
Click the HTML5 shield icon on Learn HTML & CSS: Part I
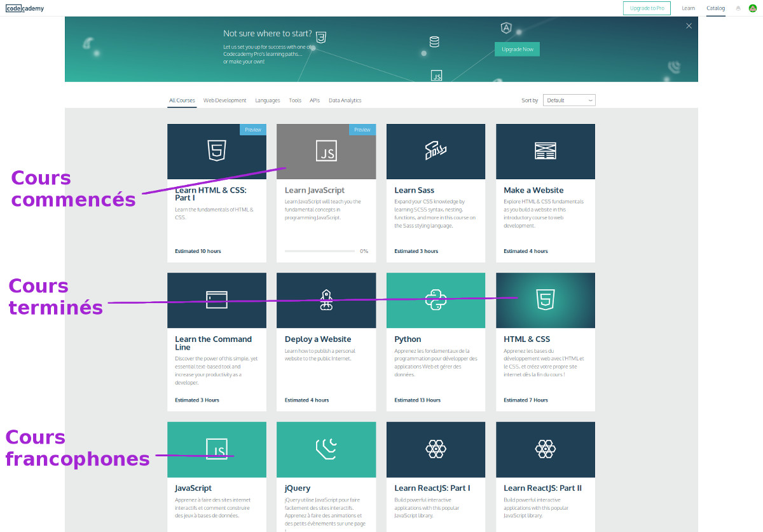pos(216,151)
